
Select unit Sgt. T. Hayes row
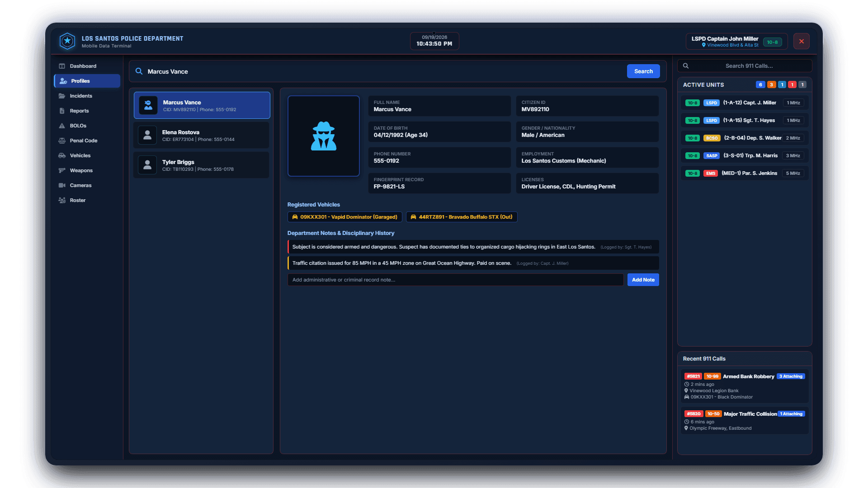pyautogui.click(x=745, y=121)
